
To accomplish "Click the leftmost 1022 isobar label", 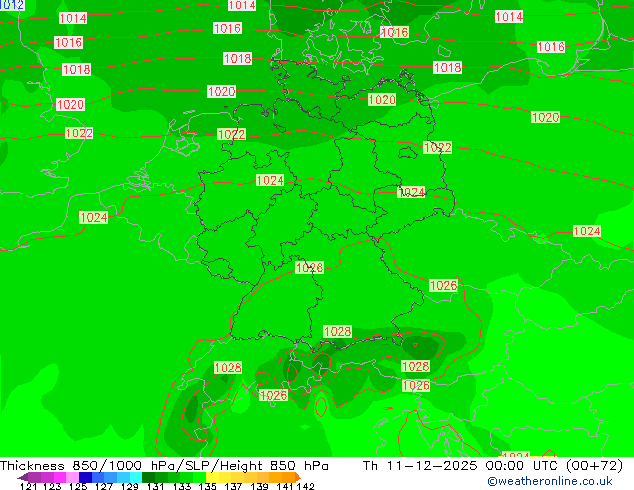I will pos(79,133).
